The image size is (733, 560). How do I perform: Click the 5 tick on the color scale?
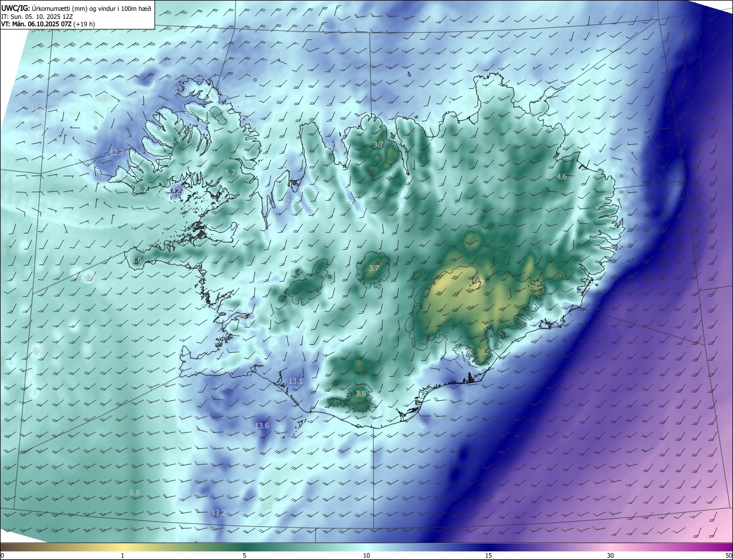coord(245,555)
